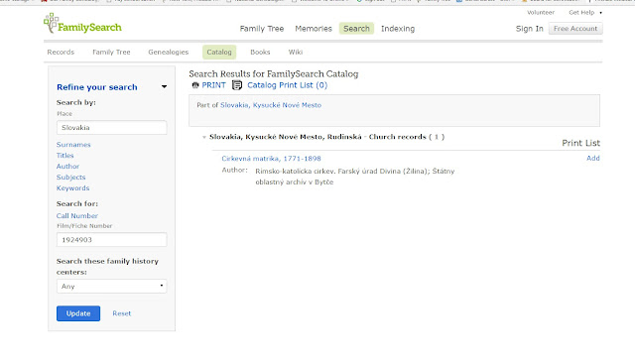Switch to the Wiki tab
The width and height of the screenshot is (635, 364).
[x=296, y=53]
